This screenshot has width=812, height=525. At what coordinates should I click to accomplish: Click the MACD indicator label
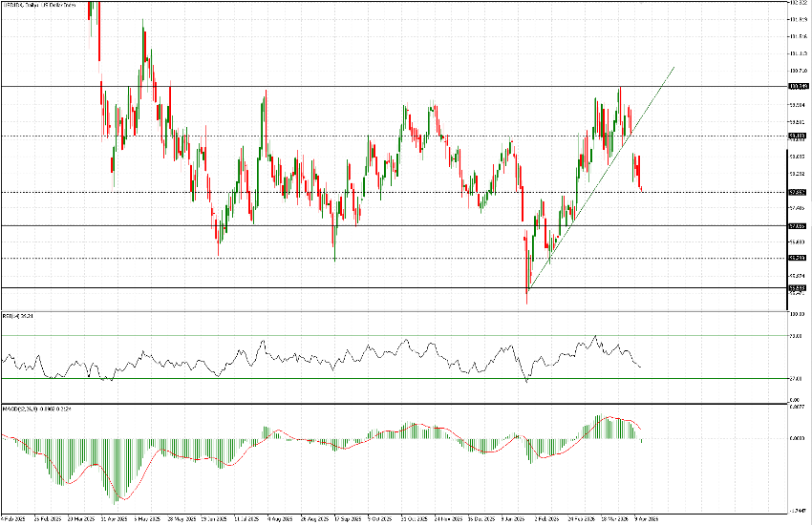click(29, 409)
